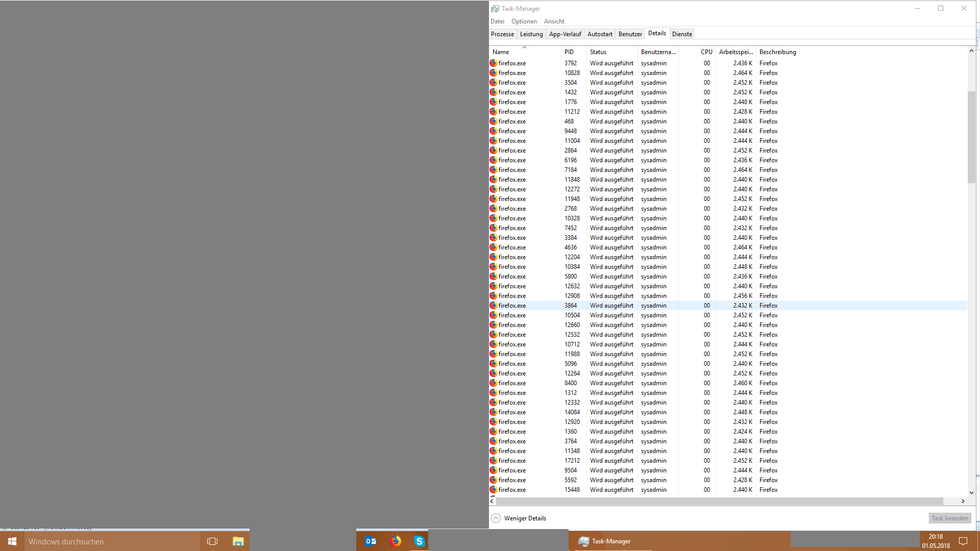Image resolution: width=980 pixels, height=551 pixels.
Task: Click the vertical scrollbar down arrow
Action: pos(971,493)
